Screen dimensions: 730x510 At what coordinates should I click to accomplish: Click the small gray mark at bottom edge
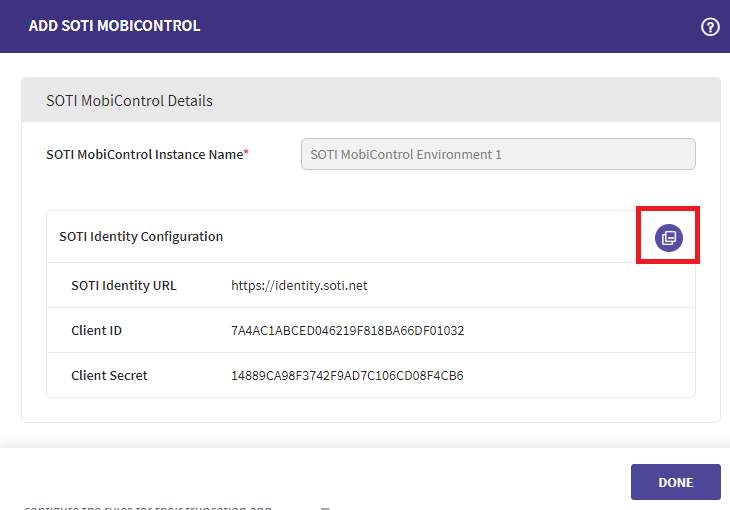point(324,507)
